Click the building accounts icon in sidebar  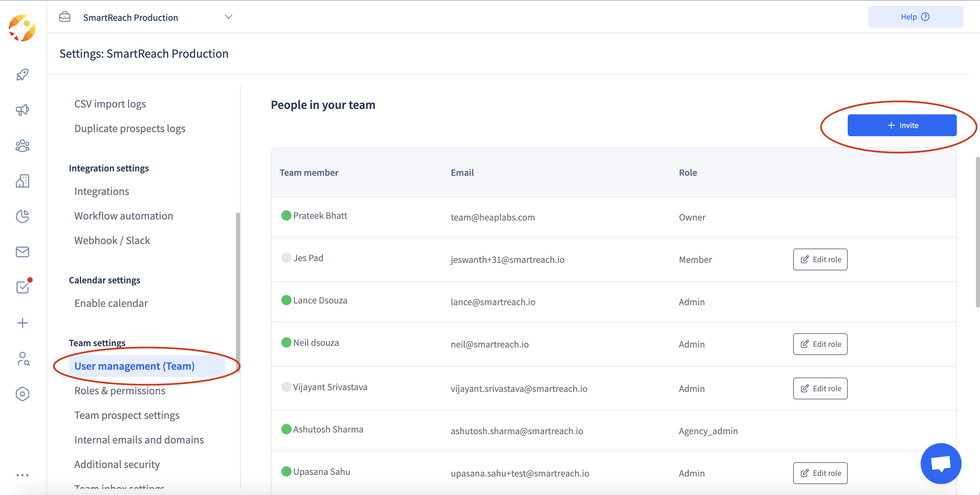pyautogui.click(x=23, y=181)
